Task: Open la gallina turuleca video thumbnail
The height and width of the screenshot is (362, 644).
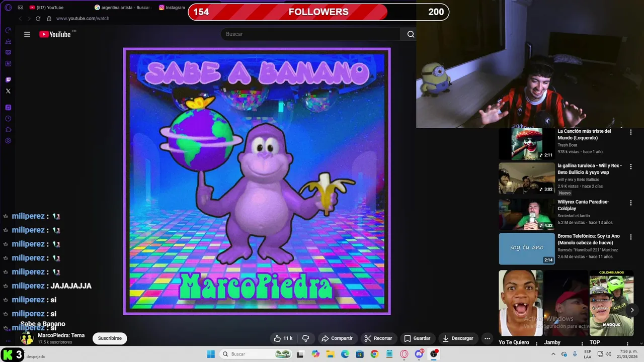Action: pos(526,178)
